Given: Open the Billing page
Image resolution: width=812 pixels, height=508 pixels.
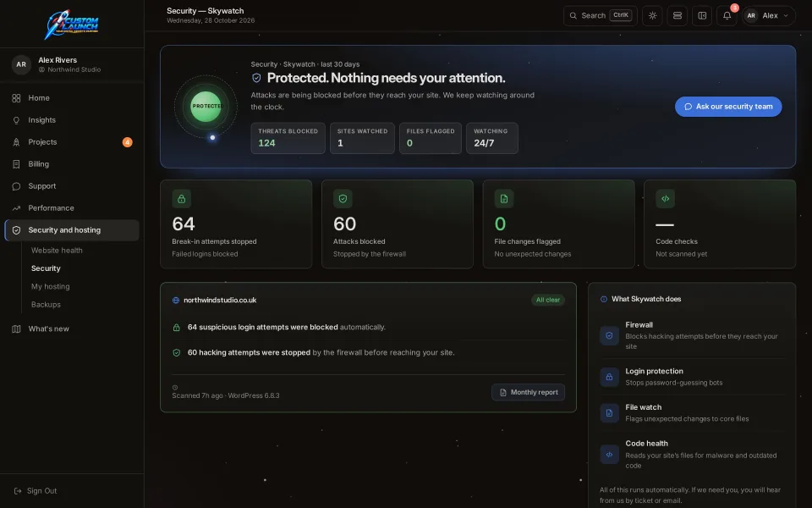Looking at the screenshot, I should pos(71,163).
